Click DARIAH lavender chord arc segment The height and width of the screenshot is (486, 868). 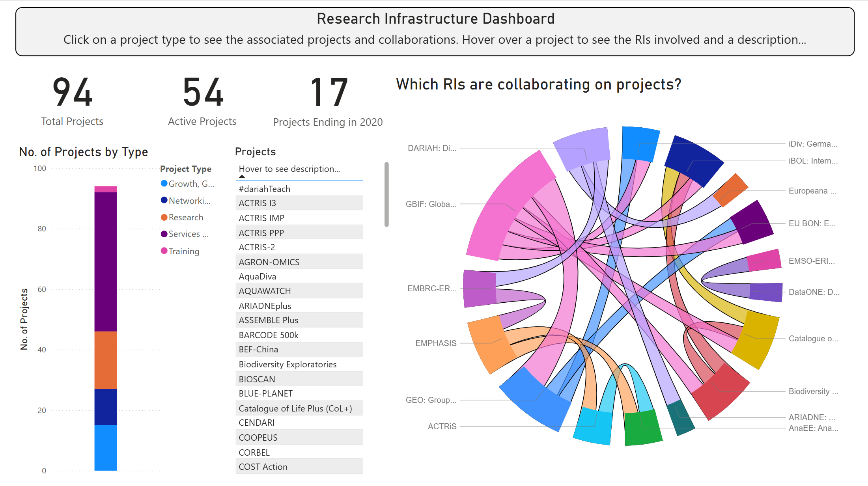tap(583, 148)
